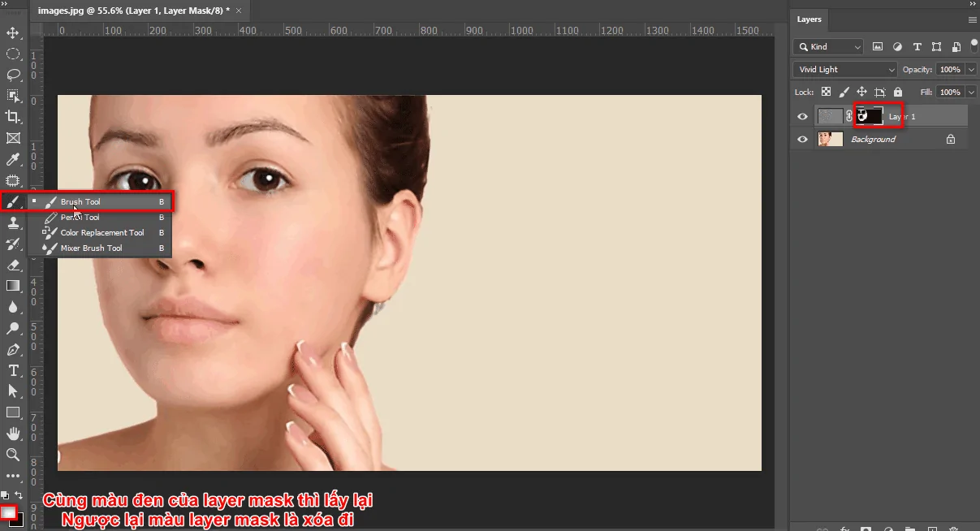This screenshot has width=980, height=531.
Task: Select the Crop tool
Action: click(x=13, y=117)
